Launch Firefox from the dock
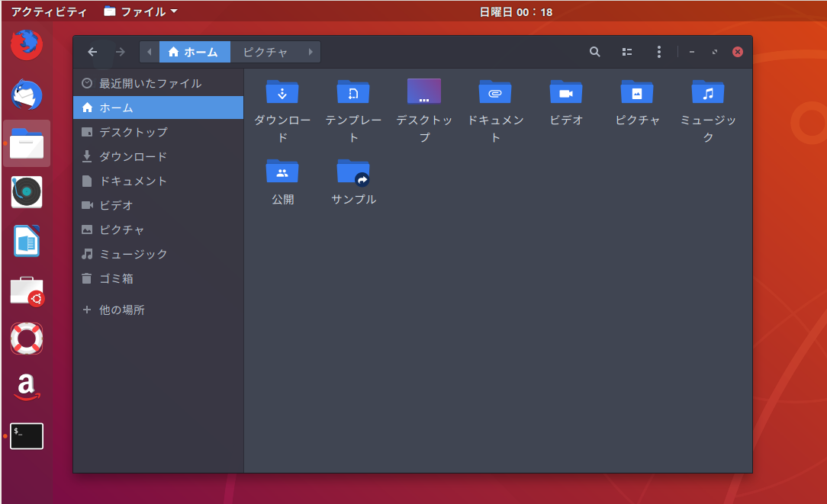The height and width of the screenshot is (504, 827). tap(26, 44)
